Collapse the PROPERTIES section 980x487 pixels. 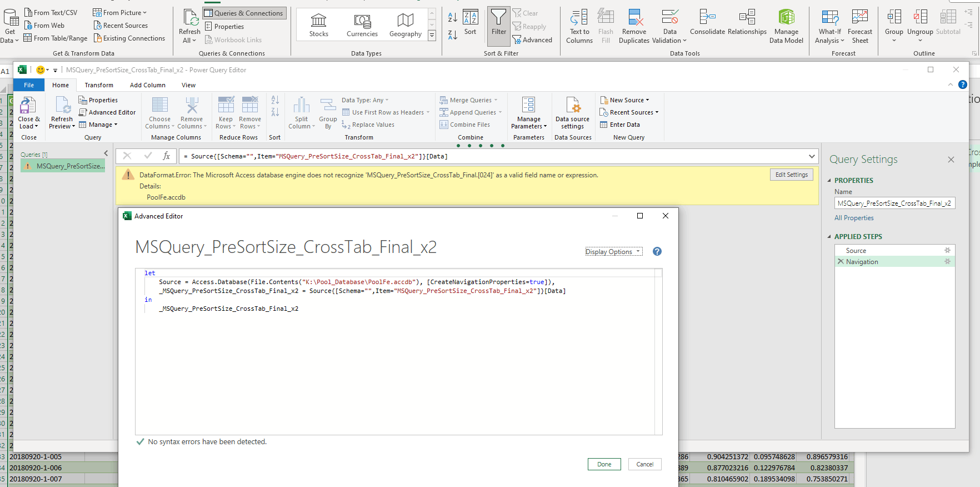tap(829, 181)
